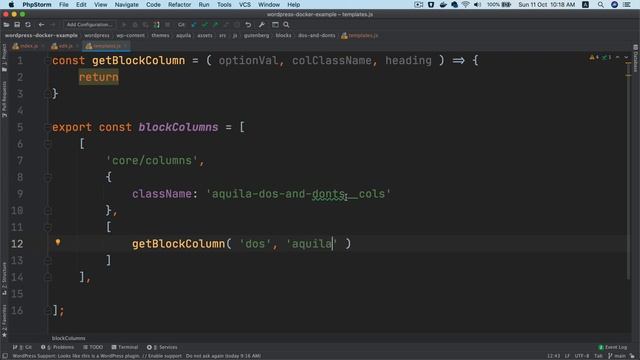Click the gutenberg breadcrumb
This screenshot has height=360, width=640.
click(x=256, y=36)
